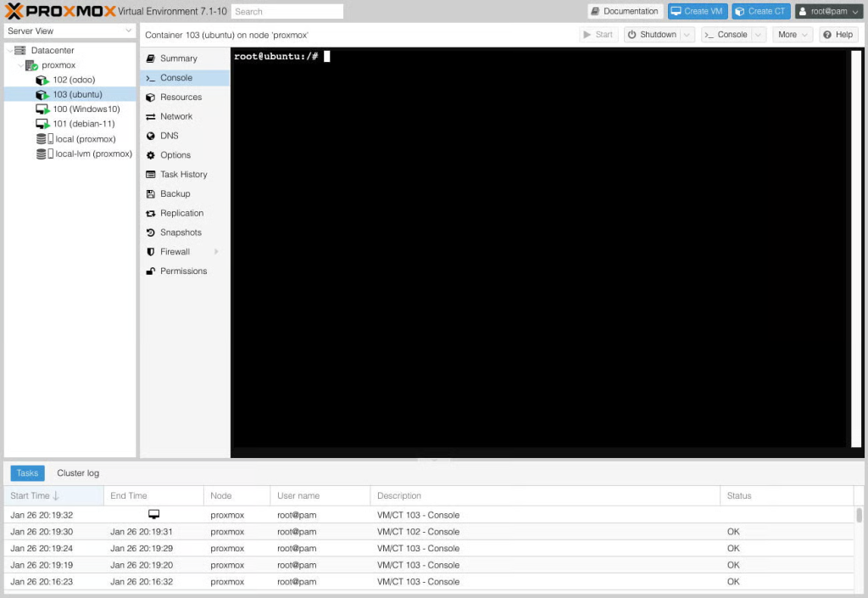868x598 pixels.
Task: Open the Shutdown dropdown arrow
Action: (x=687, y=34)
